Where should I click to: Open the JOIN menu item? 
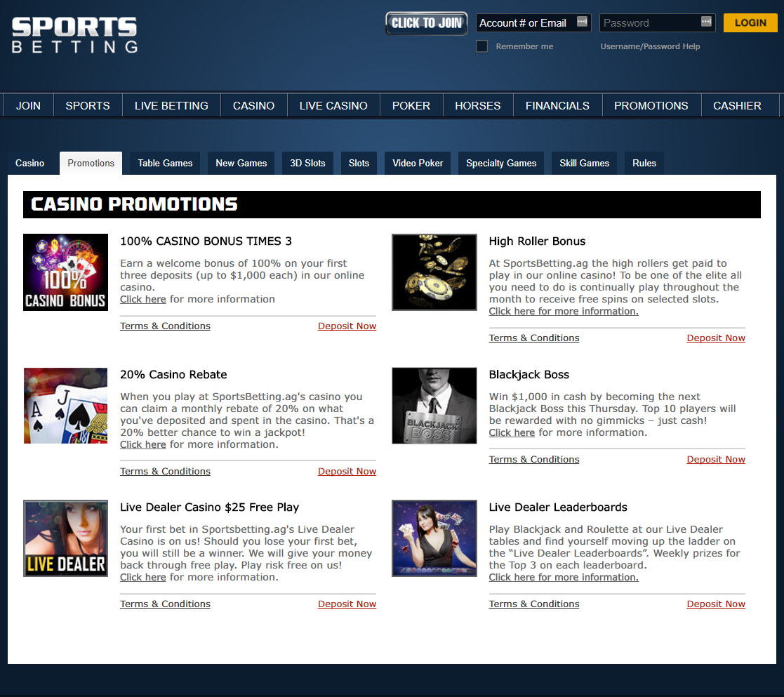[28, 105]
